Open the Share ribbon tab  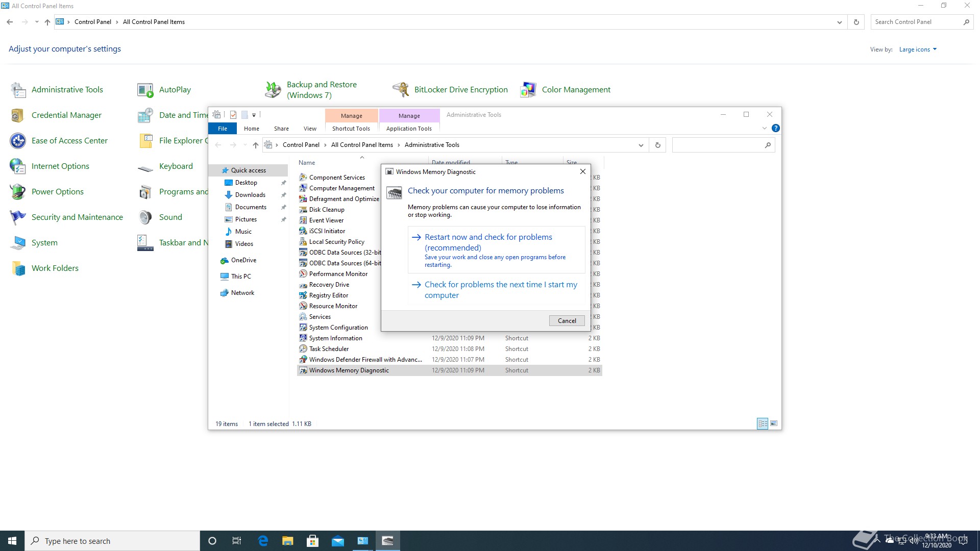(281, 129)
